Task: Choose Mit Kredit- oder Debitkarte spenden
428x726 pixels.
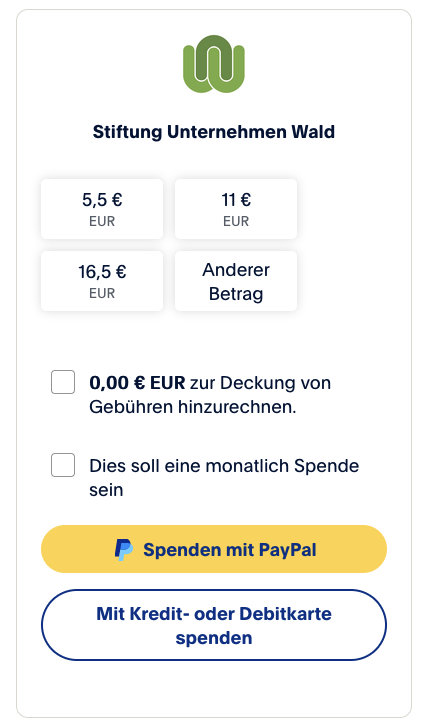Action: coord(214,625)
